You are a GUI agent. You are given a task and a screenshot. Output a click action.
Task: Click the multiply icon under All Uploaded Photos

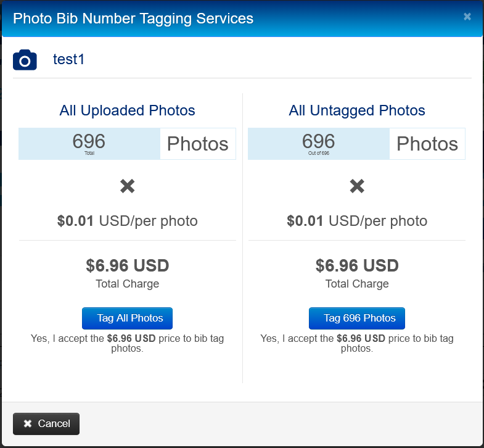128,186
